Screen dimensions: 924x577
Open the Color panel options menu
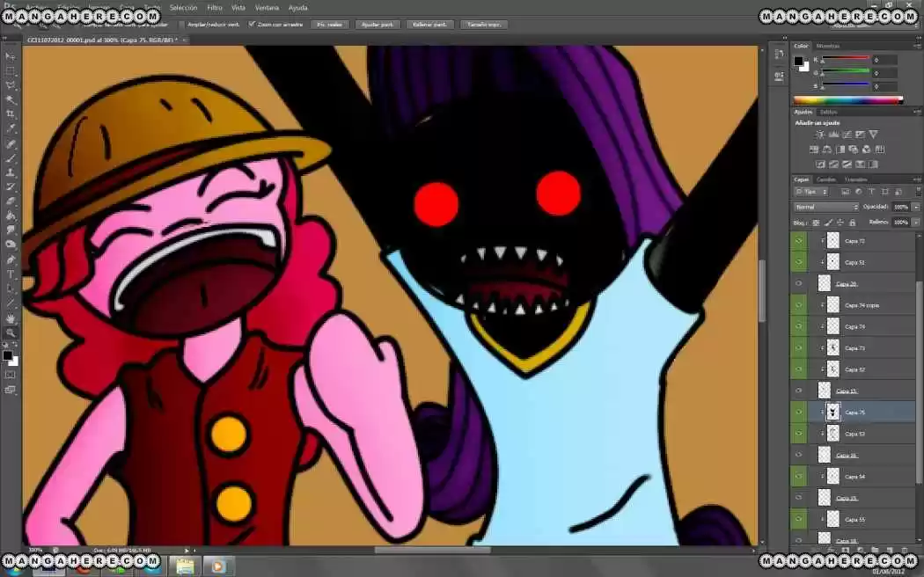point(916,46)
